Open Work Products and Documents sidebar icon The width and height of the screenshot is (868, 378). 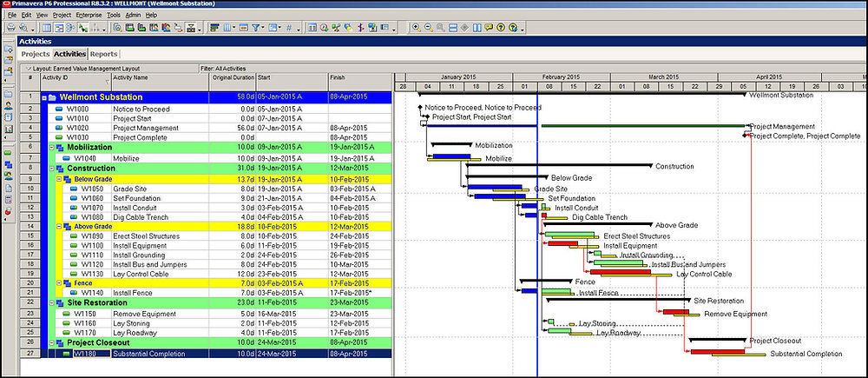[9, 188]
